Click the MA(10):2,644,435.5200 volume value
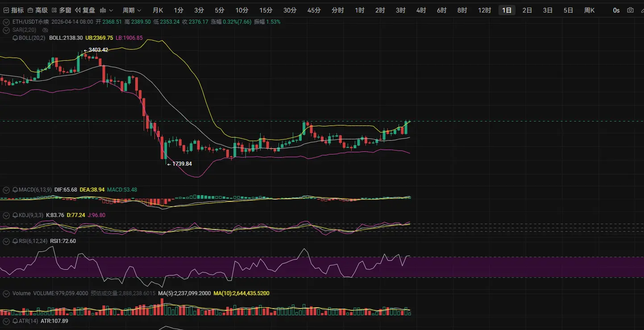The height and width of the screenshot is (330, 644). [x=241, y=293]
